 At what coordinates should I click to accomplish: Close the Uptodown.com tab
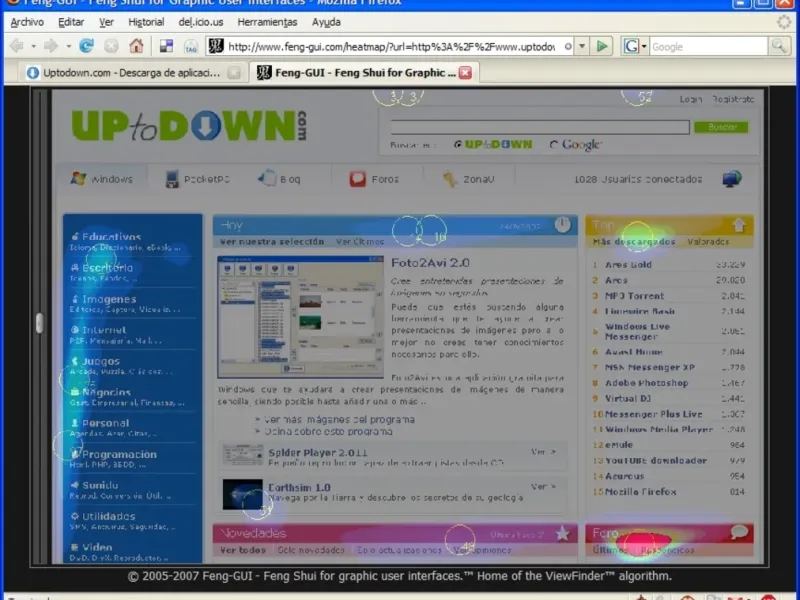pyautogui.click(x=234, y=73)
